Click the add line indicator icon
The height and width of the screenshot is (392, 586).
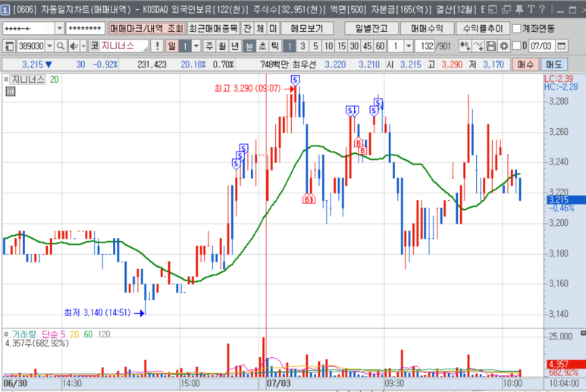tap(478, 46)
